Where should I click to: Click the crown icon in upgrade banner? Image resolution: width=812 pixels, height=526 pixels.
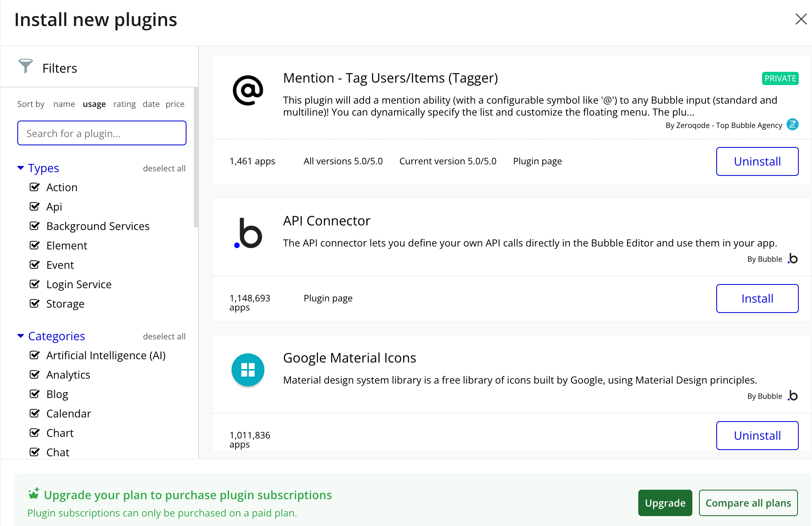tap(34, 493)
